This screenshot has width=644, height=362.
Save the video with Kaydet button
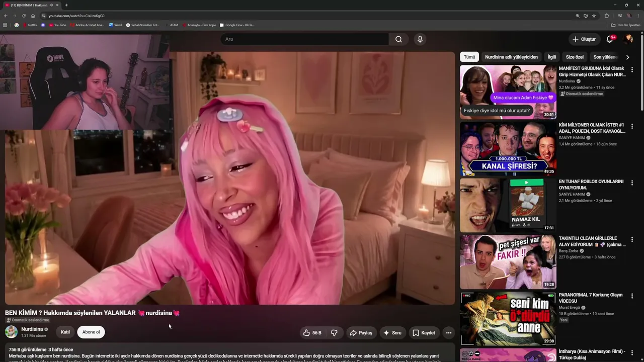pos(424,333)
